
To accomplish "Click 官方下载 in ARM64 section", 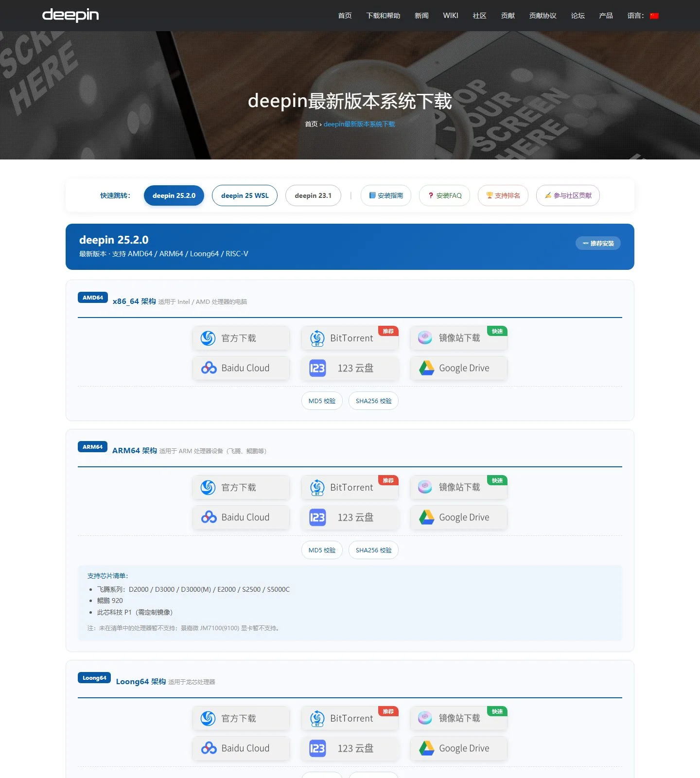I will (241, 487).
